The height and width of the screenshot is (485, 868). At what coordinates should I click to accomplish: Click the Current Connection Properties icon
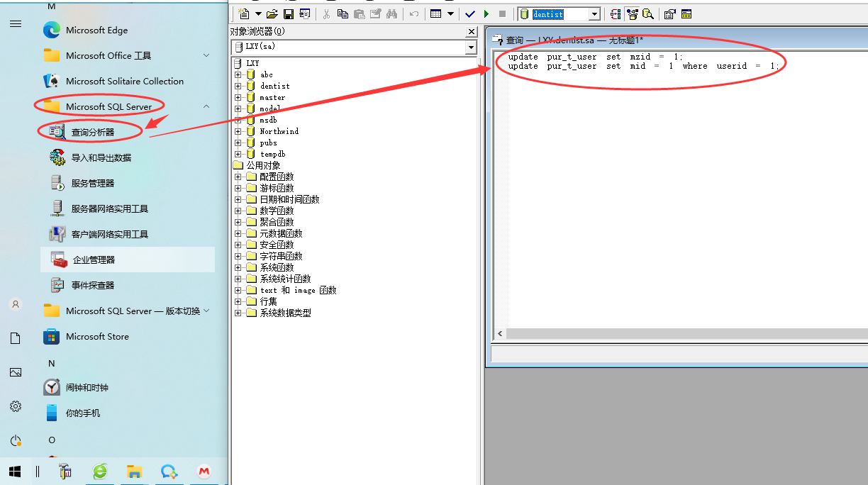pos(669,14)
